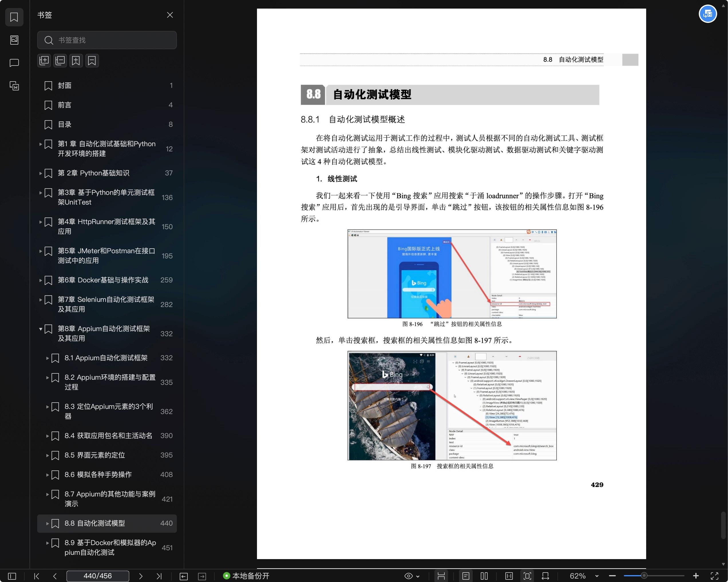Go to the next page
Image resolution: width=728 pixels, height=582 pixels.
click(141, 576)
